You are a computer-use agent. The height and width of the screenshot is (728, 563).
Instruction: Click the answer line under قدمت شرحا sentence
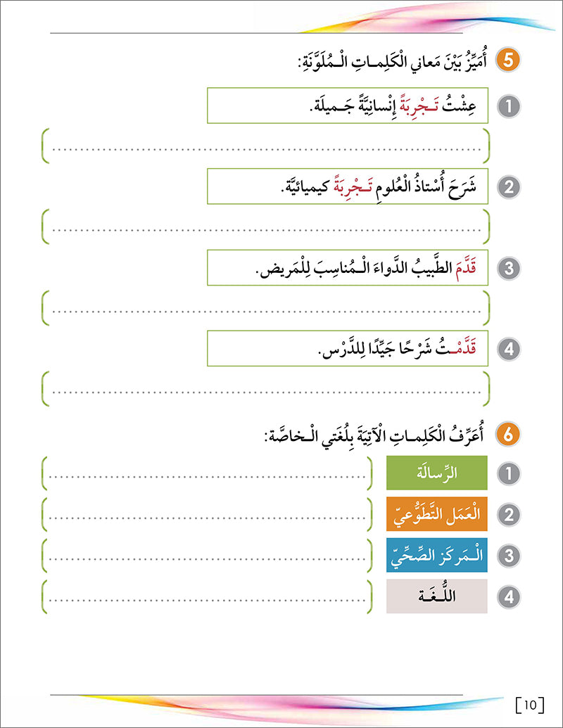coord(265,389)
